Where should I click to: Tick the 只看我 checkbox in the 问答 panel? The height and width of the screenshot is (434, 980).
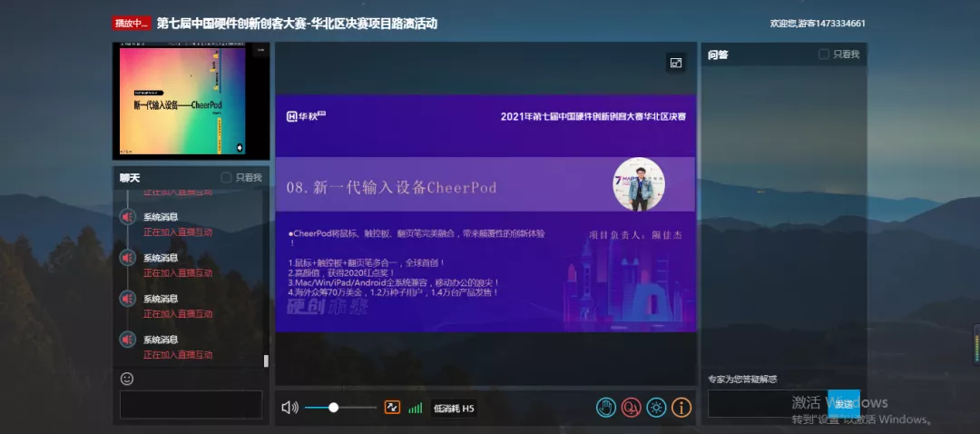coord(824,54)
